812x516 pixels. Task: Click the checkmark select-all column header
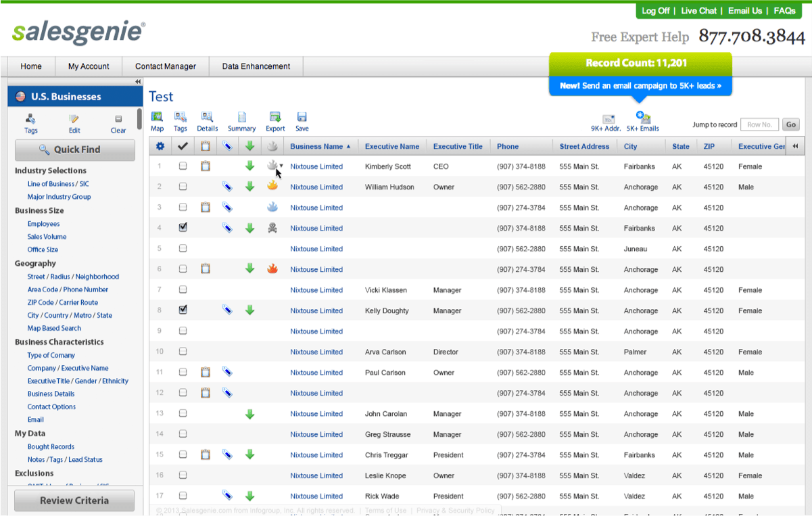click(x=183, y=146)
